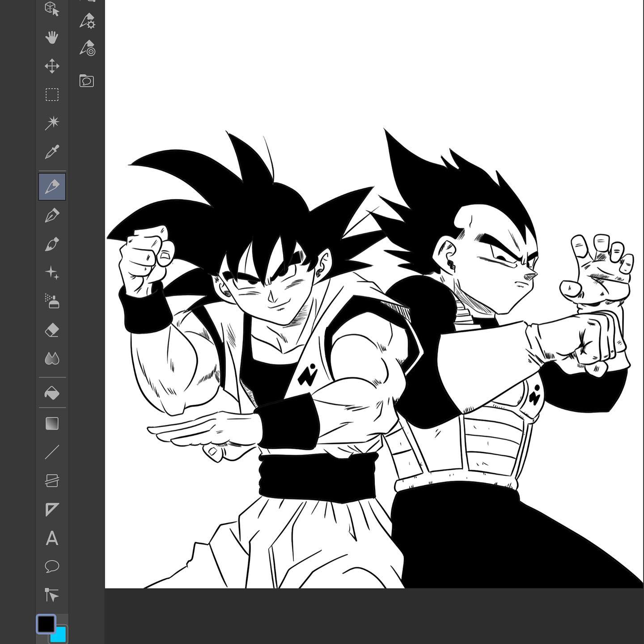Select the Eyedropper tool
The width and height of the screenshot is (644, 644).
[x=52, y=152]
